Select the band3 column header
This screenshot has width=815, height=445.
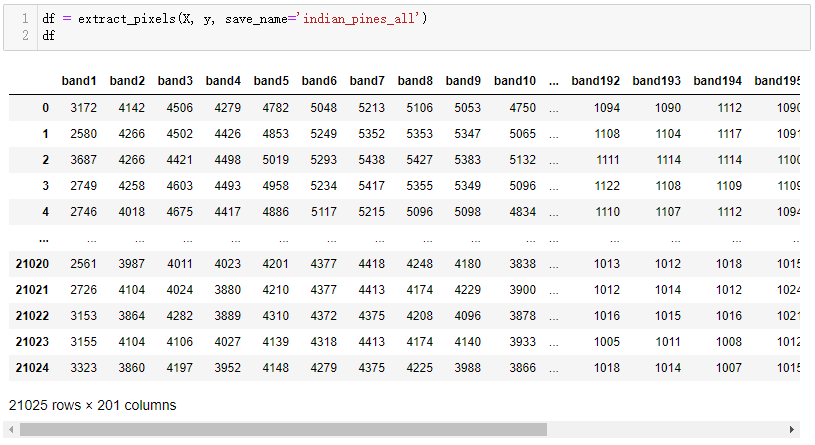[175, 81]
